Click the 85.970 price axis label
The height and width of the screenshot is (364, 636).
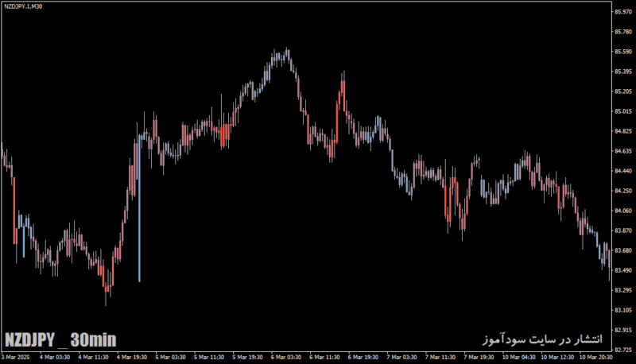click(x=623, y=12)
